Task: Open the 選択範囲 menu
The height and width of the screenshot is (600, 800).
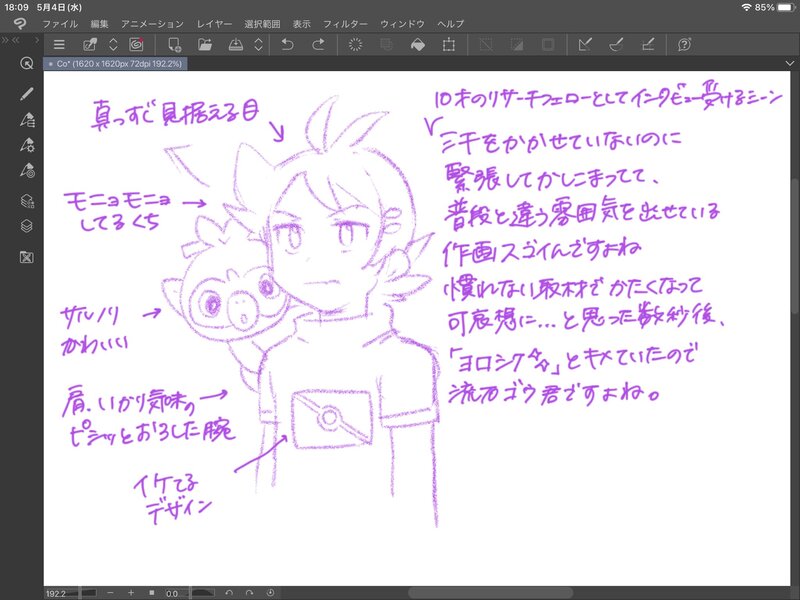Action: coord(262,24)
